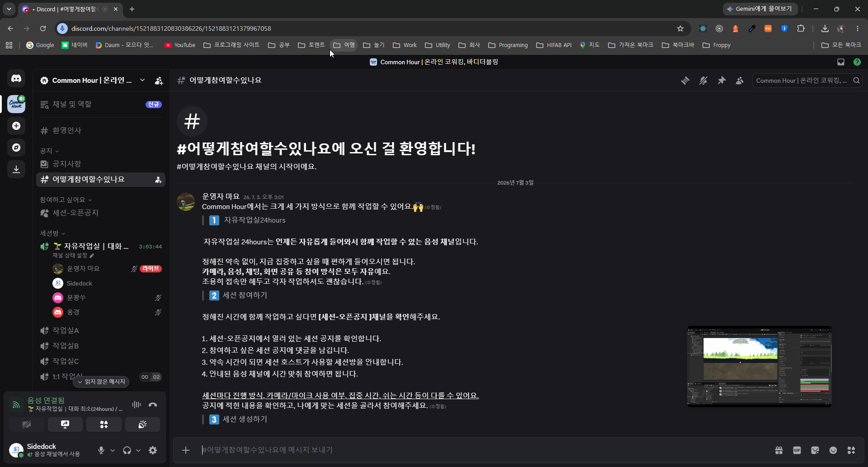The height and width of the screenshot is (467, 868).
Task: Bookmark this page star icon
Action: click(680, 29)
